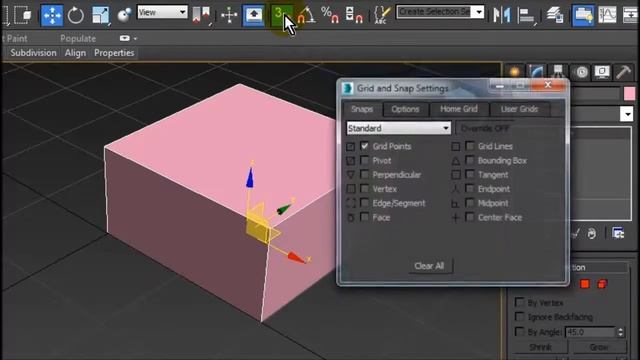Open the Display panel tab icon
This screenshot has width=640, height=360.
pos(602,72)
